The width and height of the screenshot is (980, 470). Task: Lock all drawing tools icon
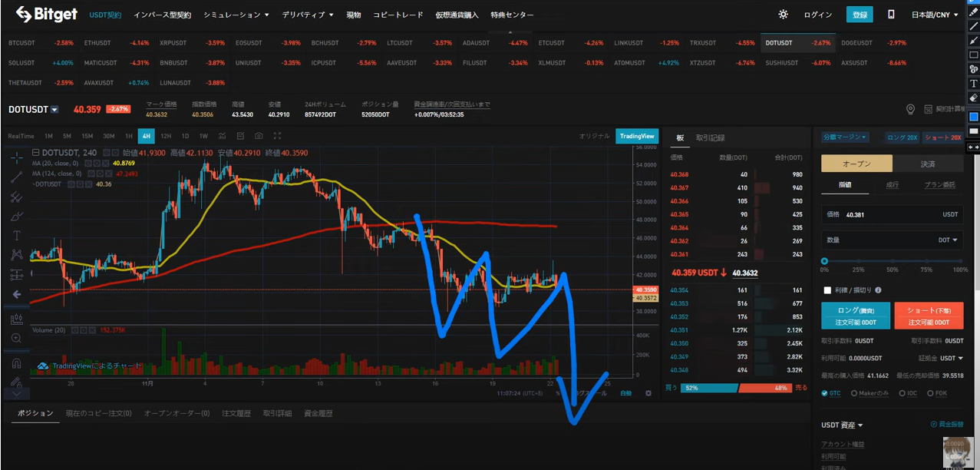click(x=17, y=381)
